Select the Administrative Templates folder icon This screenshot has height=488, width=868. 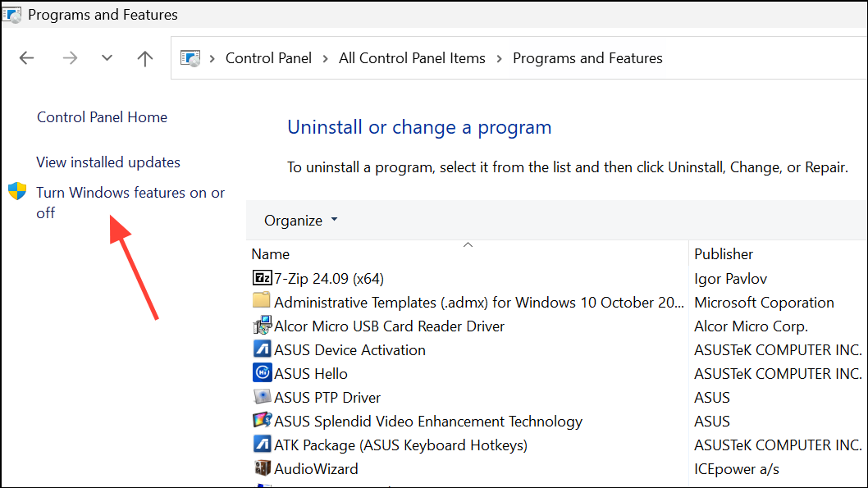pyautogui.click(x=262, y=303)
